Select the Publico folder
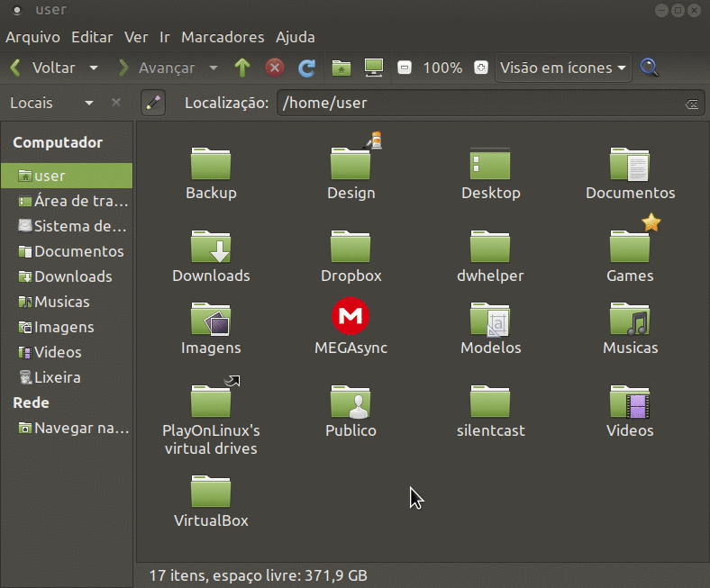 pyautogui.click(x=350, y=412)
